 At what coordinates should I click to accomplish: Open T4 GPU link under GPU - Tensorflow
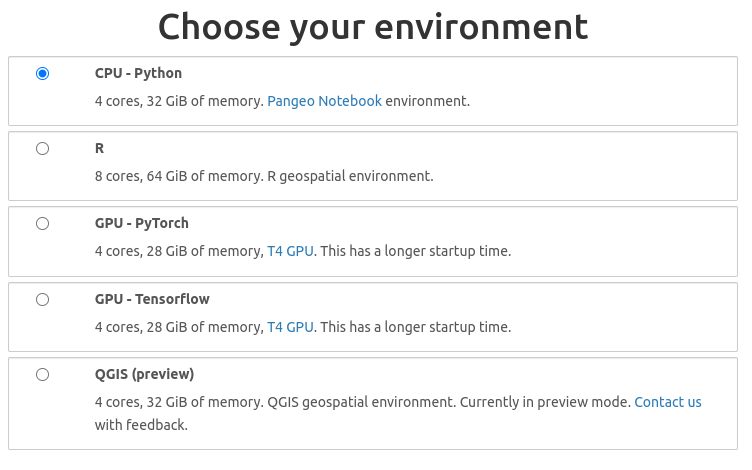tap(290, 327)
